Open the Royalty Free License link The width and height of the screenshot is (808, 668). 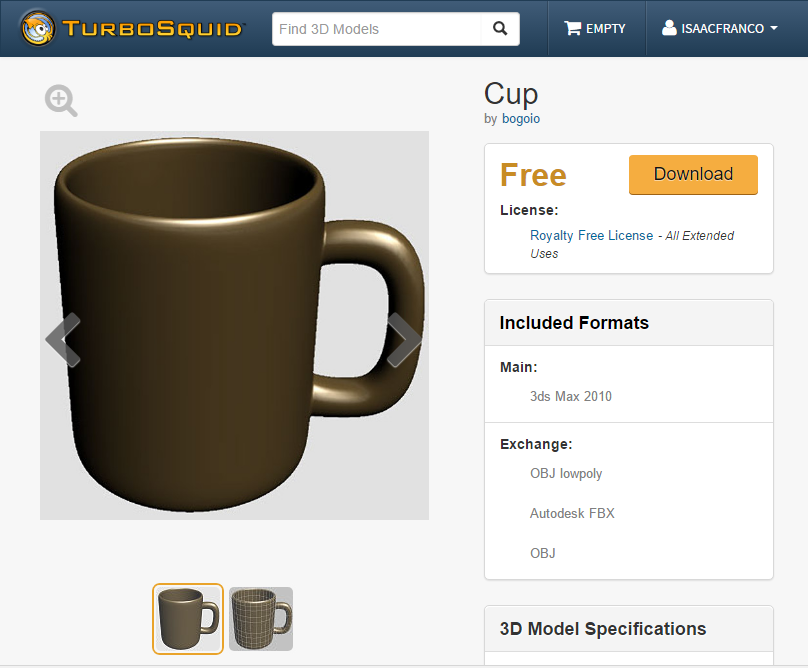pos(592,236)
